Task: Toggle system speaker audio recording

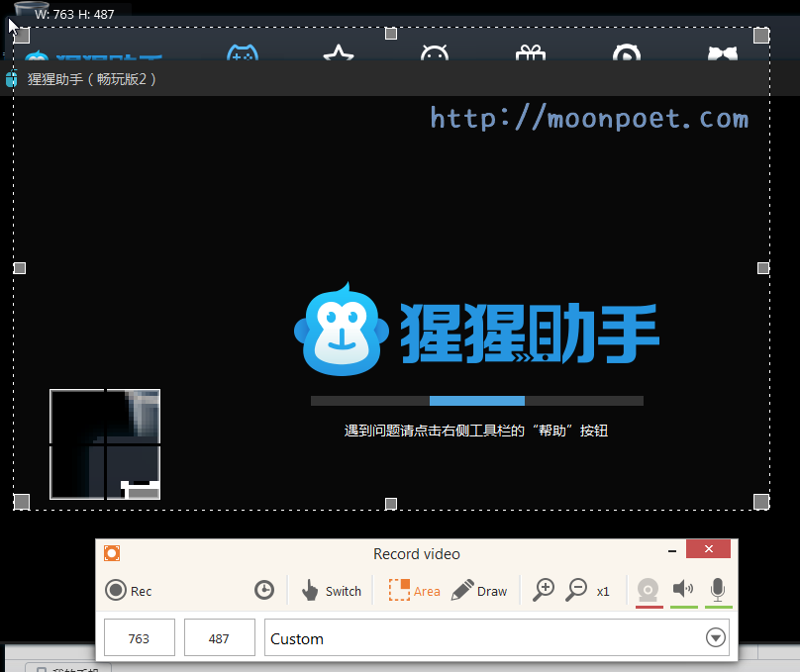Action: click(683, 590)
